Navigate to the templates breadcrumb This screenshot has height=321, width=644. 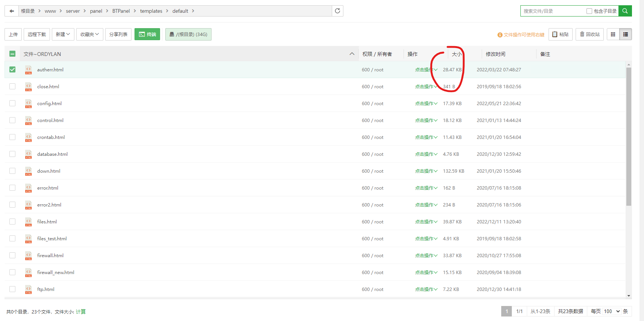(x=151, y=11)
